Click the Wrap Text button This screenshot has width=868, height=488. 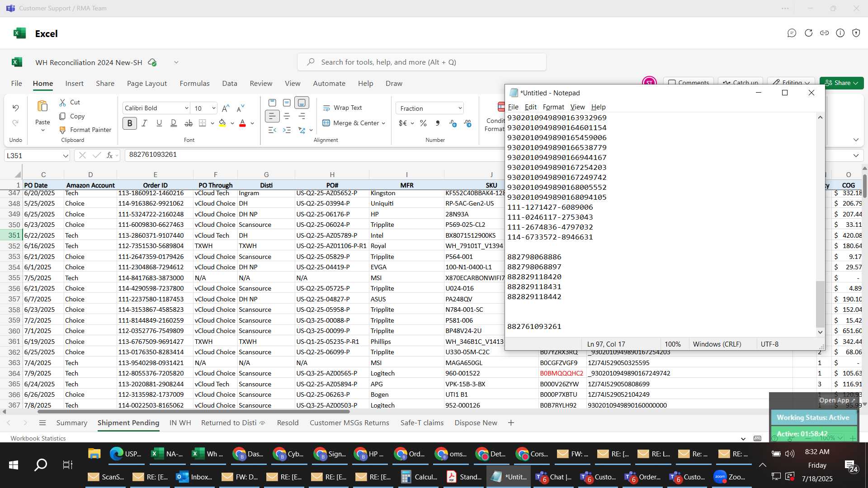pyautogui.click(x=342, y=108)
